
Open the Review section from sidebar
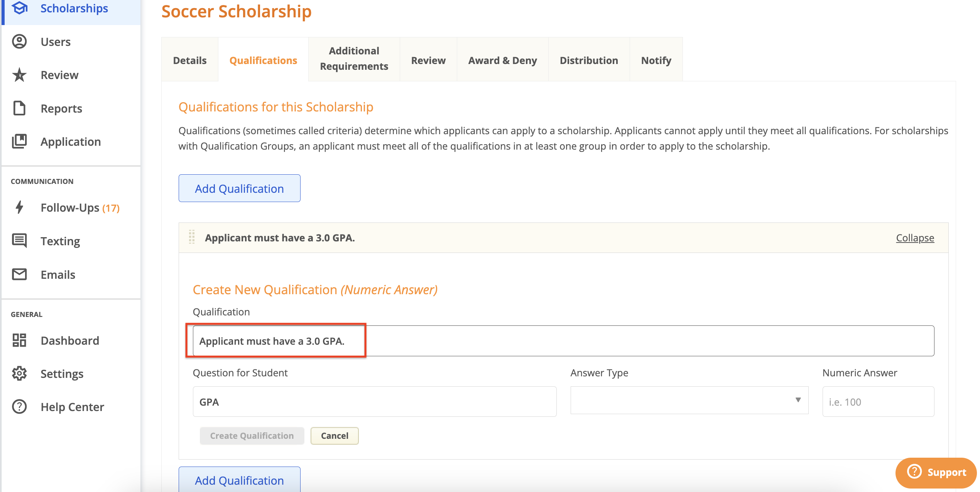click(59, 75)
